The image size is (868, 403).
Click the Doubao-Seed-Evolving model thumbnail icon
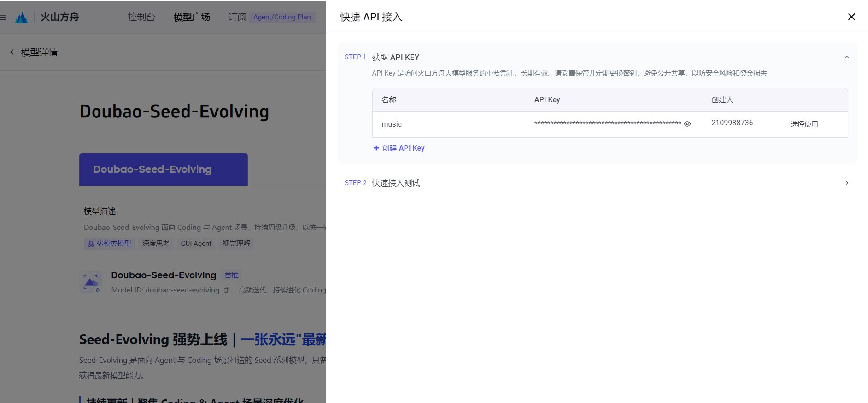pos(90,282)
